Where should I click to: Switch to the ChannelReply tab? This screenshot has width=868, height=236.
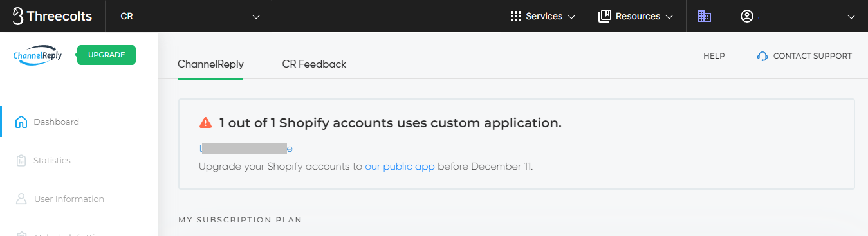point(210,64)
